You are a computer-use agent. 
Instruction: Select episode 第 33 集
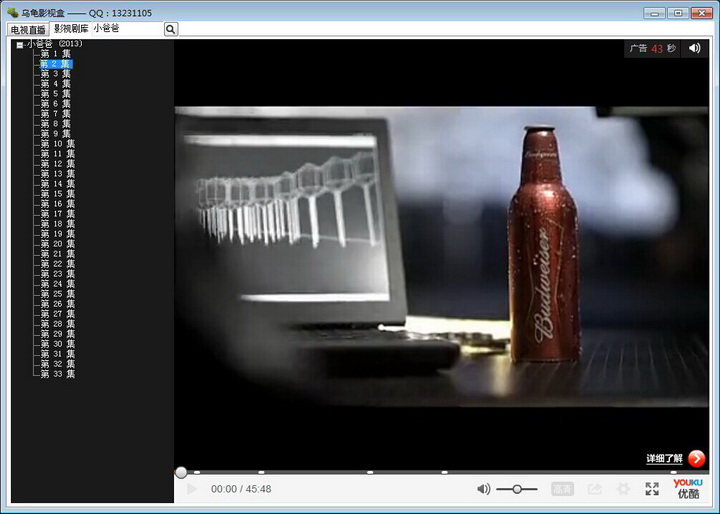pos(57,374)
